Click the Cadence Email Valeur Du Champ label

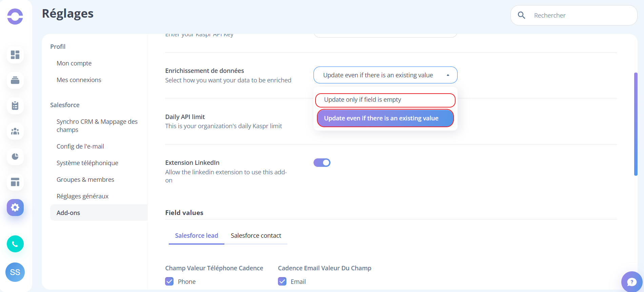(325, 268)
